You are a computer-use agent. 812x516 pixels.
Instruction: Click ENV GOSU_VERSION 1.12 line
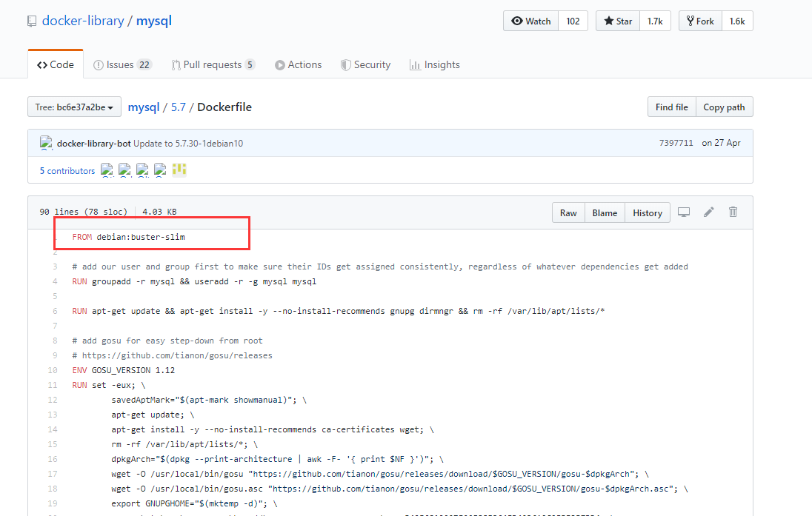click(x=124, y=370)
